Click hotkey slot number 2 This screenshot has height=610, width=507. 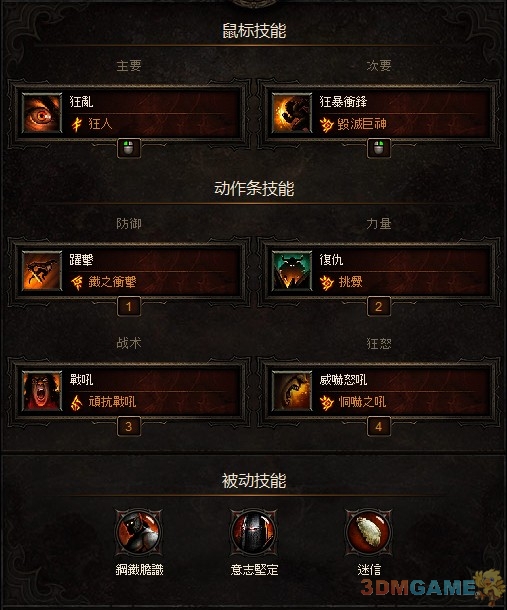click(379, 307)
